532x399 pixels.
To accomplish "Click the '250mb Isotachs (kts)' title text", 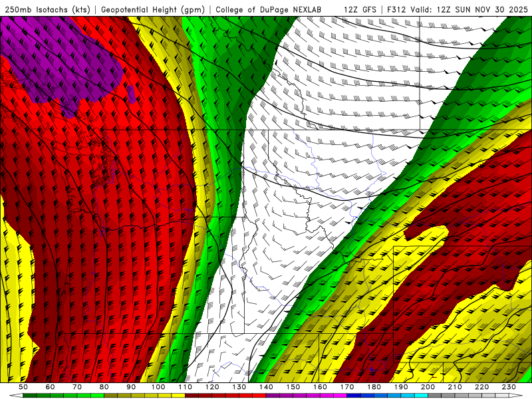I will pos(47,10).
